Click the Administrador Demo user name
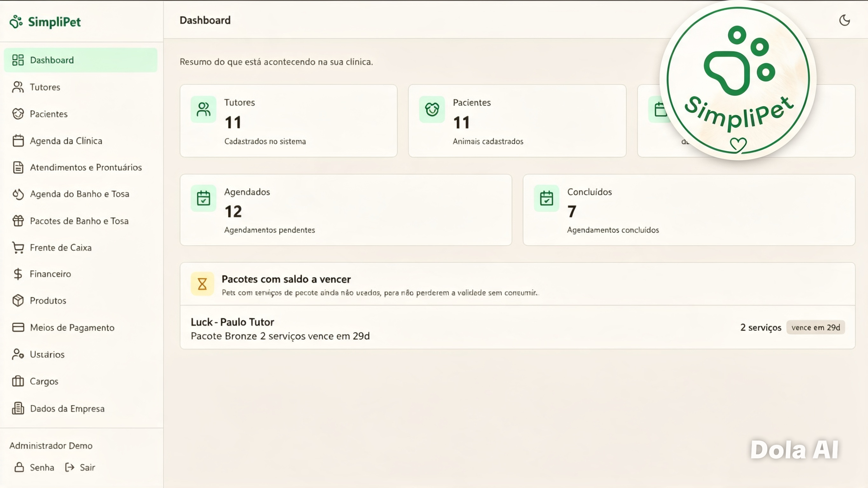This screenshot has width=868, height=488. click(51, 445)
